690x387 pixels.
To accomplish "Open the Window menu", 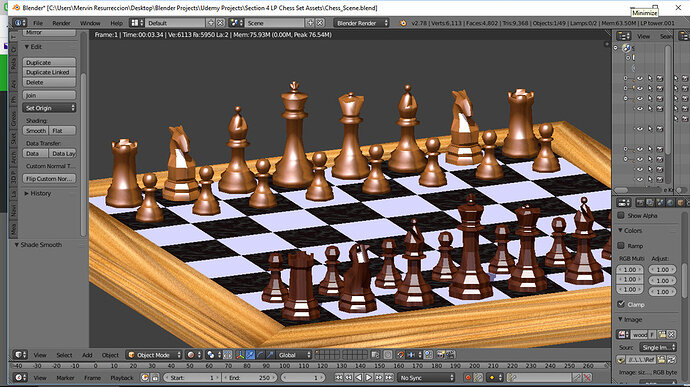I will tap(90, 23).
